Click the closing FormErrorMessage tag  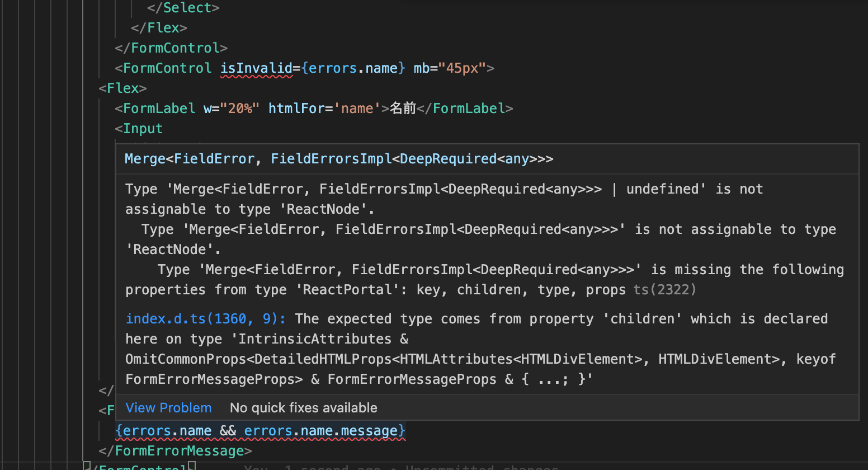(176, 451)
